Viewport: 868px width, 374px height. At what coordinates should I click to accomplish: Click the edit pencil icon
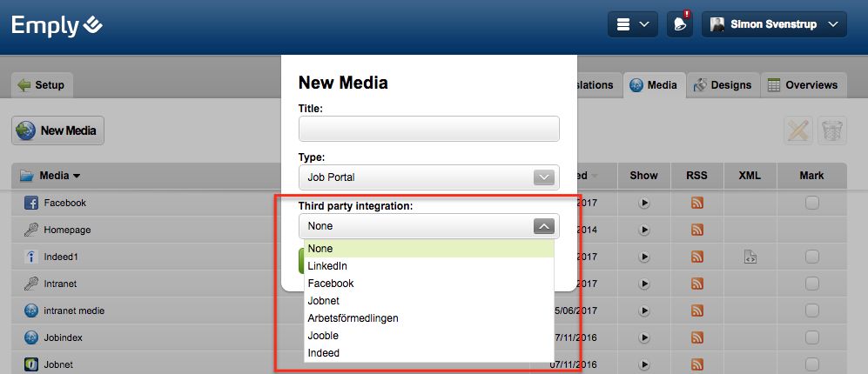[797, 130]
